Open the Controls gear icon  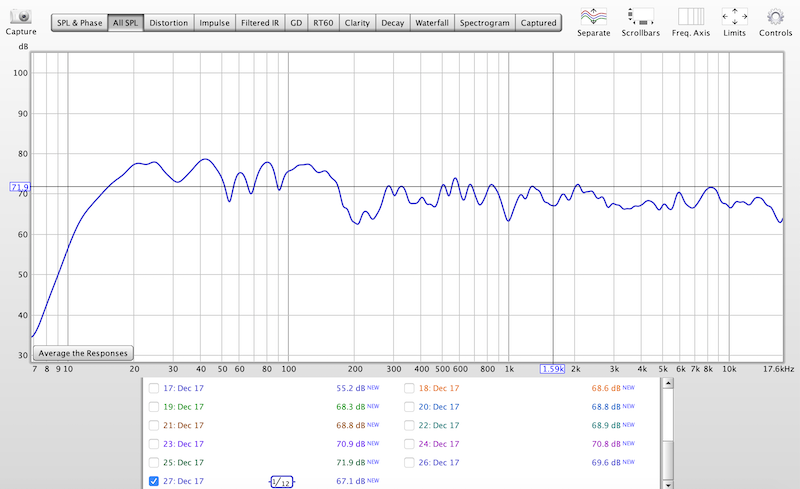click(775, 16)
